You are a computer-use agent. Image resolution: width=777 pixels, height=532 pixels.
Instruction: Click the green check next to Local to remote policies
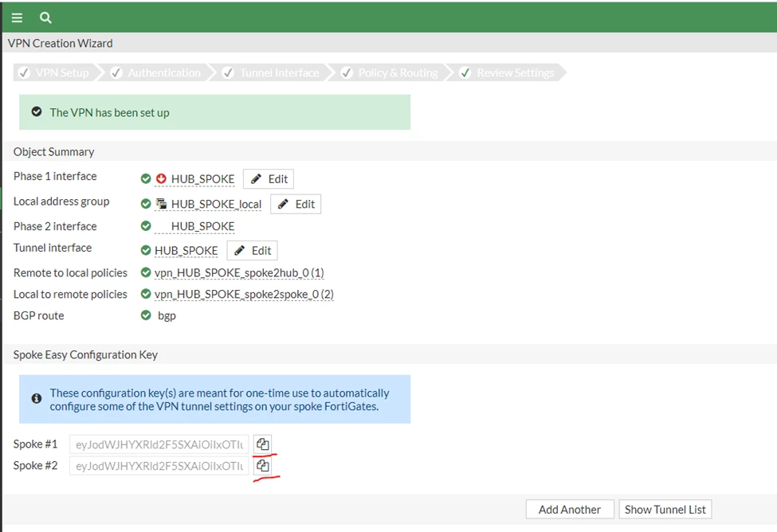point(146,294)
